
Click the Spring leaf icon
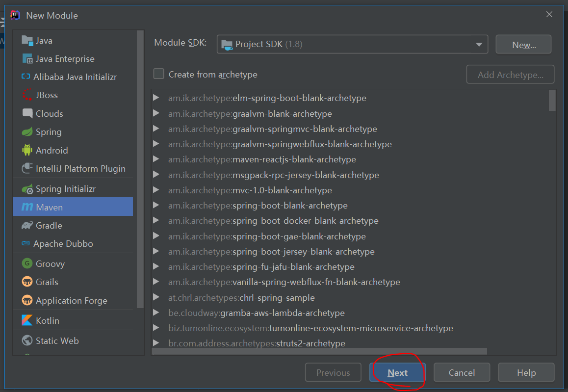point(27,132)
